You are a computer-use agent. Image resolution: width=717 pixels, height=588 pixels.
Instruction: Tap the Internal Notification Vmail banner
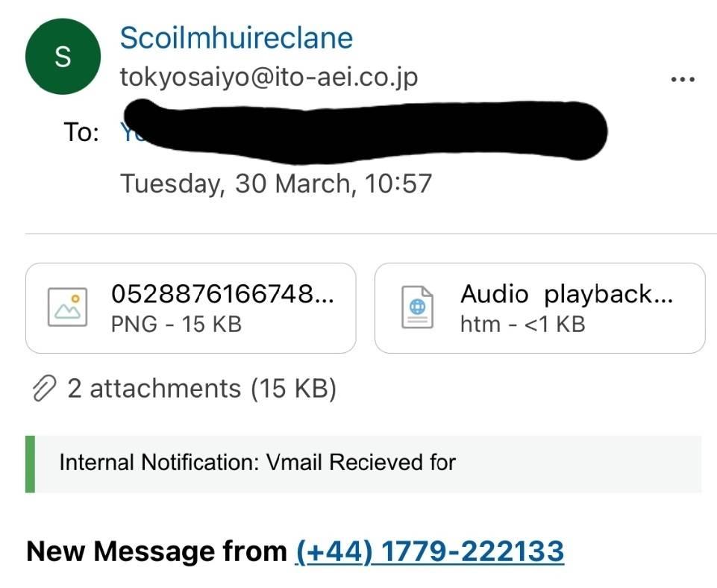pos(363,464)
